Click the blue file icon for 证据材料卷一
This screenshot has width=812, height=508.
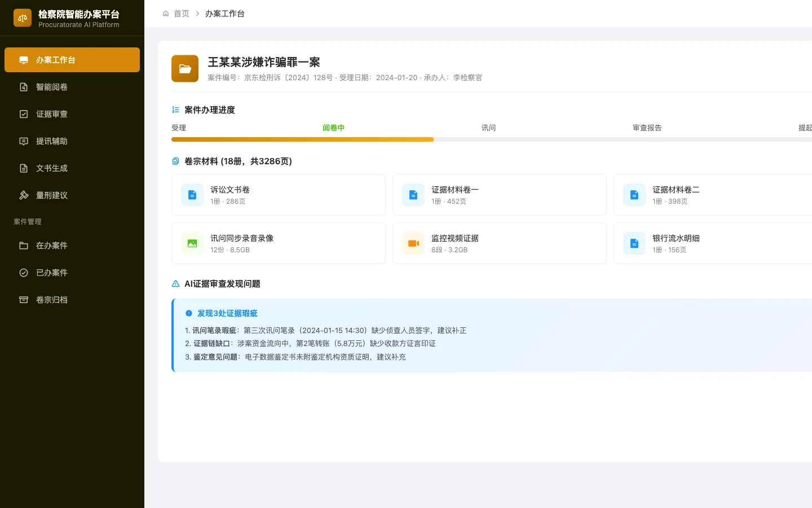413,195
